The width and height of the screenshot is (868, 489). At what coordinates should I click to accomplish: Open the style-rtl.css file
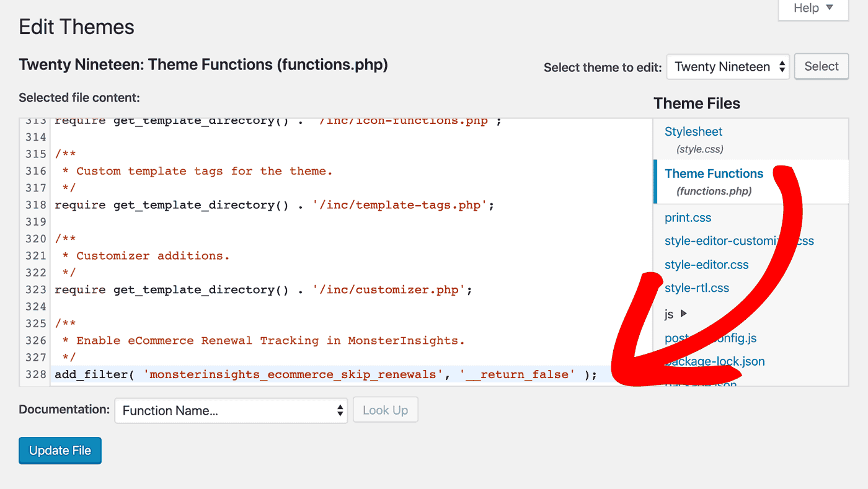point(696,288)
